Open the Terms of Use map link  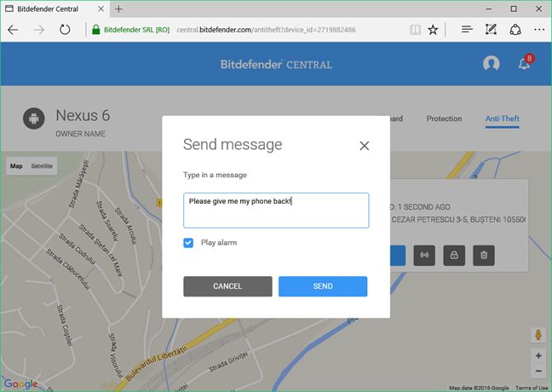[x=532, y=388]
